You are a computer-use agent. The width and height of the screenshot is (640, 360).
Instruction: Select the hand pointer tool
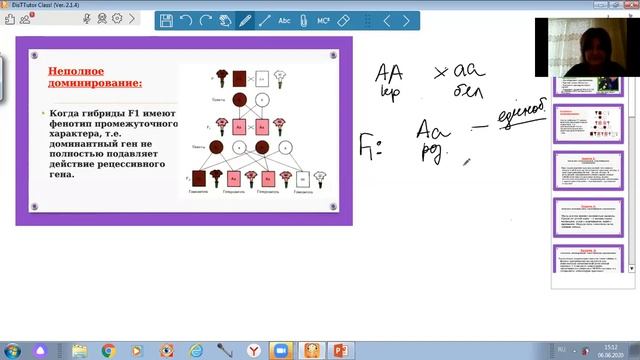tap(225, 21)
